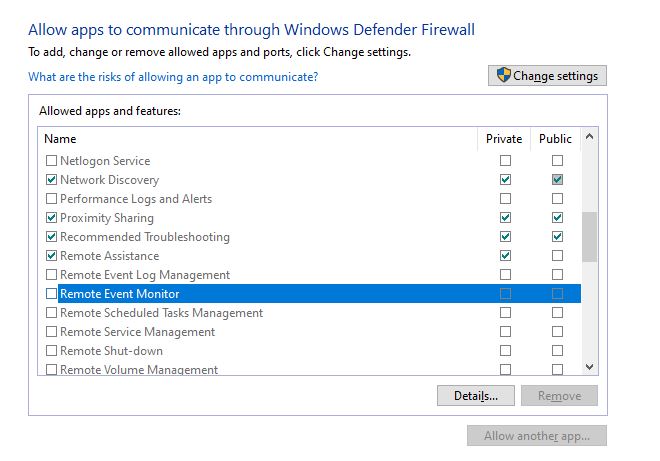Select Remote Event Log Management row text

[145, 275]
